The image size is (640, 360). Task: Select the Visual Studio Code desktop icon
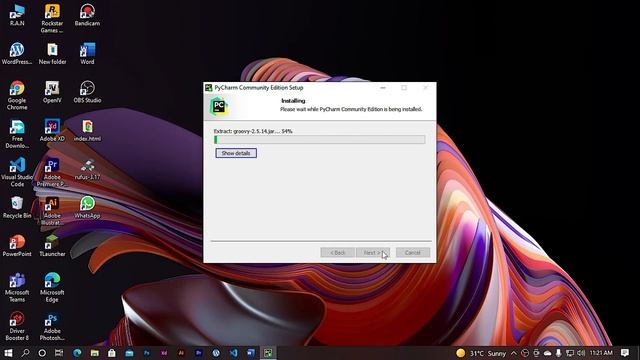17,172
